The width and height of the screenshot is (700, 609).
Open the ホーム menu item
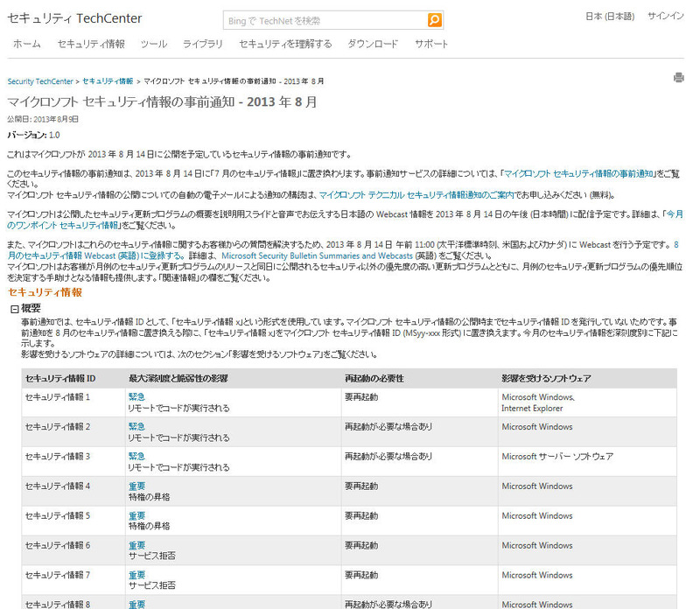(26, 44)
